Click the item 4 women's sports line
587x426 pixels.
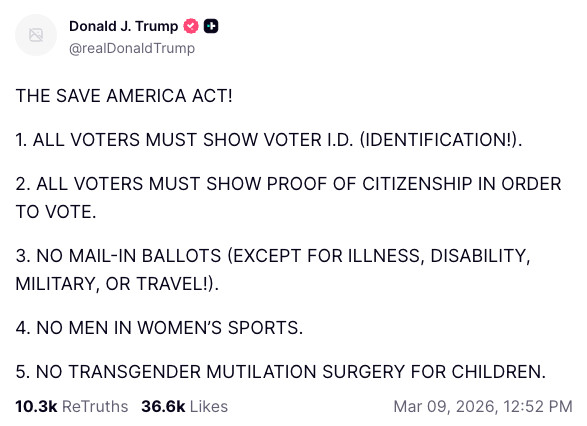159,328
